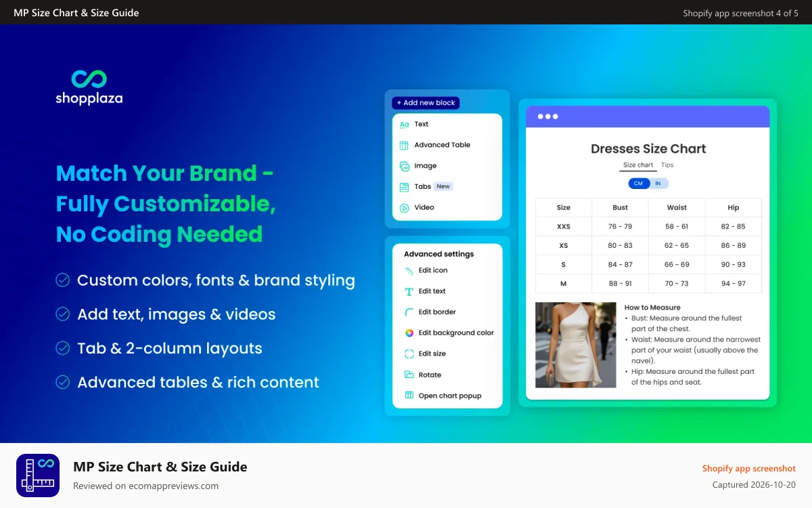Open the Size chart tab

(638, 165)
